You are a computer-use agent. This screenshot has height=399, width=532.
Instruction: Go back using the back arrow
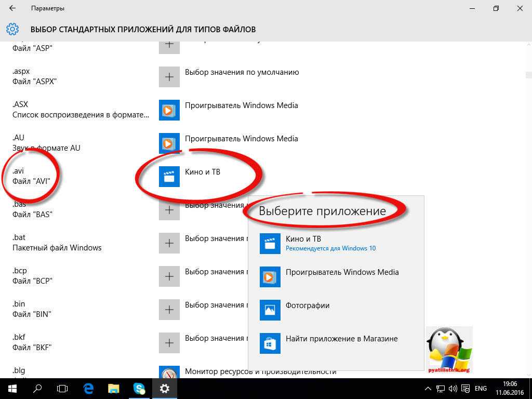tap(12, 8)
